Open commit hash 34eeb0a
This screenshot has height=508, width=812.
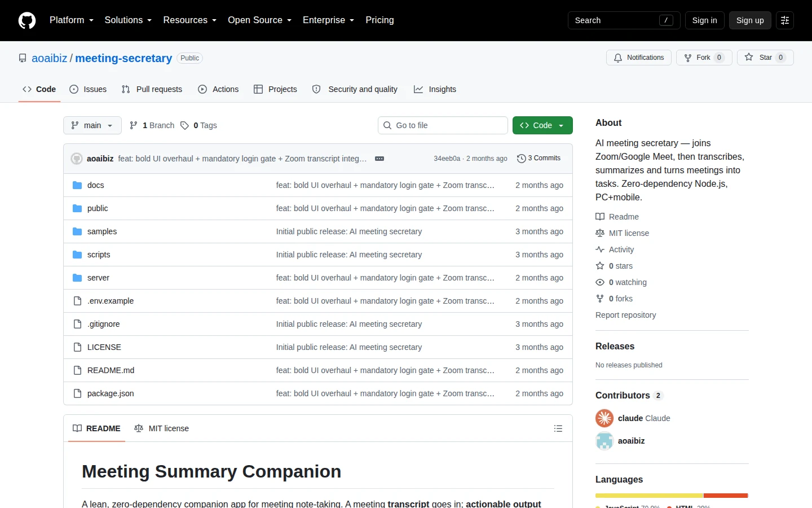click(447, 159)
